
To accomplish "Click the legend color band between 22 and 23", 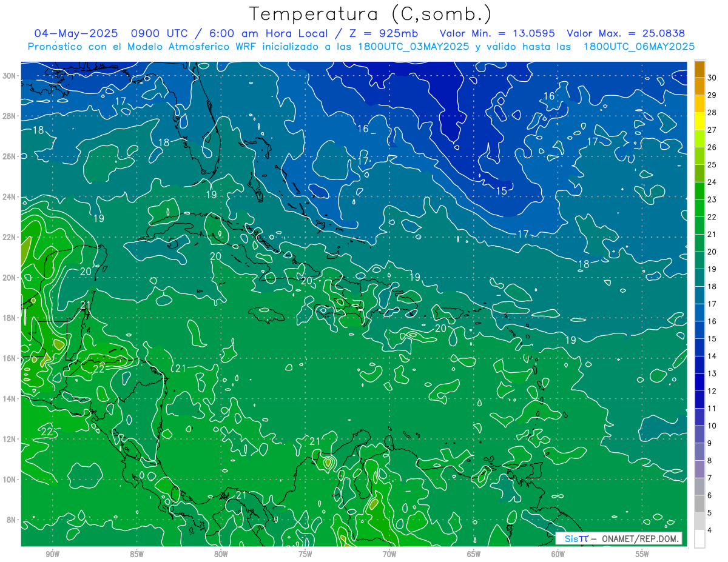I will [699, 208].
